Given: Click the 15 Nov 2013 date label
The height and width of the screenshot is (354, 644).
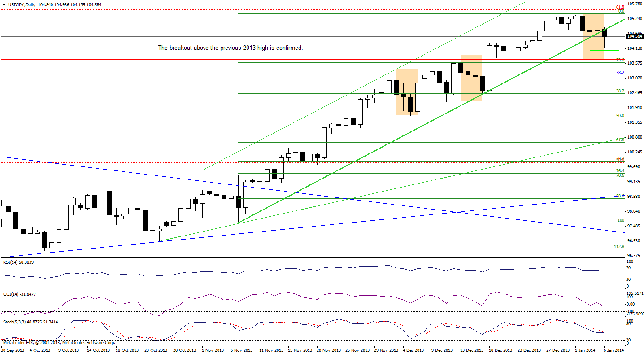Looking at the screenshot, I should pyautogui.click(x=301, y=350).
